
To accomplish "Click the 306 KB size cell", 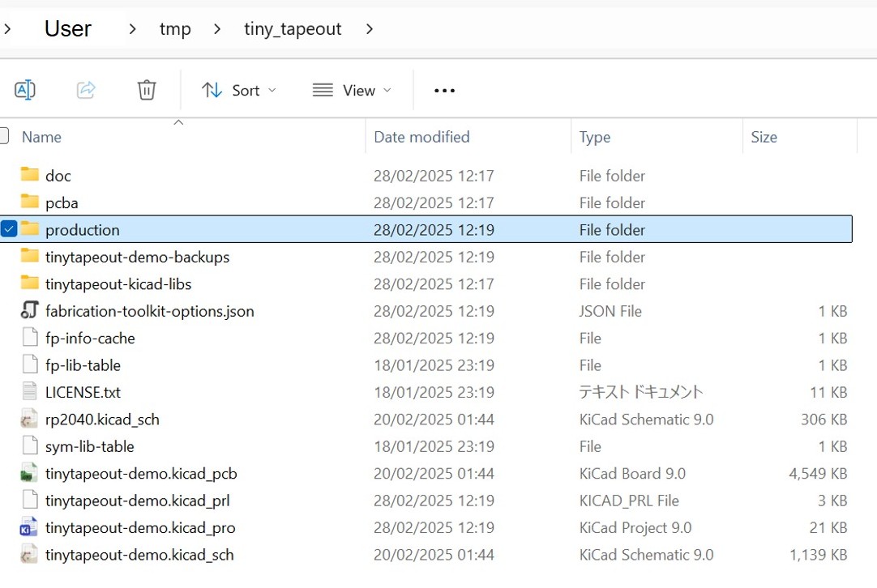I will pos(824,420).
